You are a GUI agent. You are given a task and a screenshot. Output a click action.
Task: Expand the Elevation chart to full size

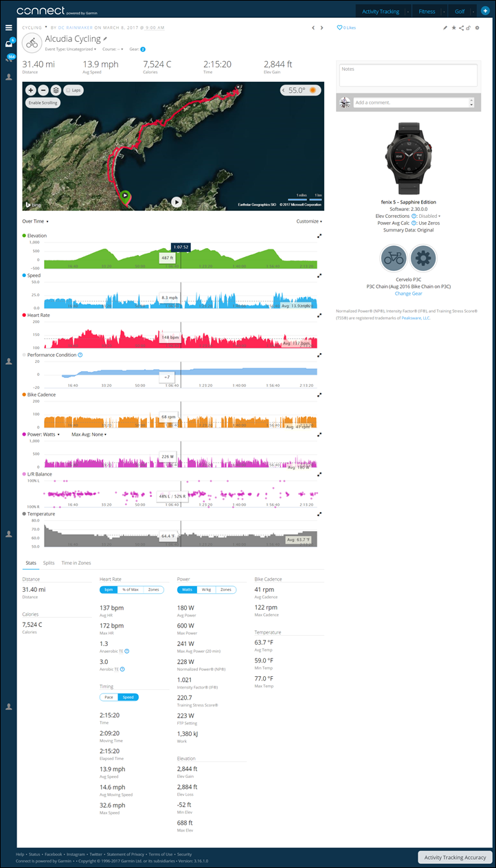pos(320,236)
